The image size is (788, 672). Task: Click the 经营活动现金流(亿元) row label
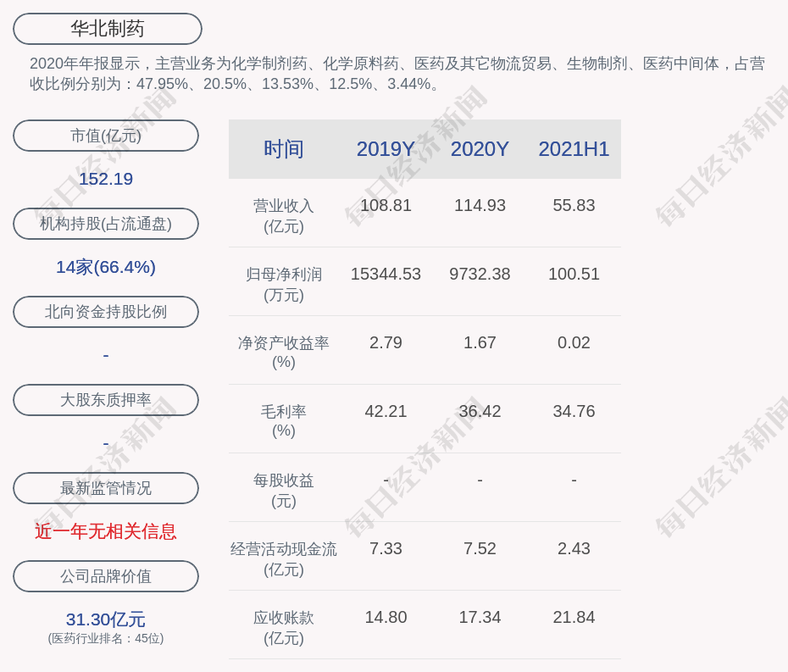coord(284,559)
